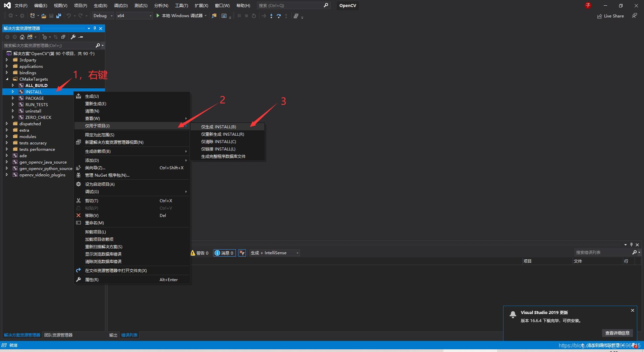Toggle the 警告 0 warnings filter
644x352 pixels.
click(200, 253)
